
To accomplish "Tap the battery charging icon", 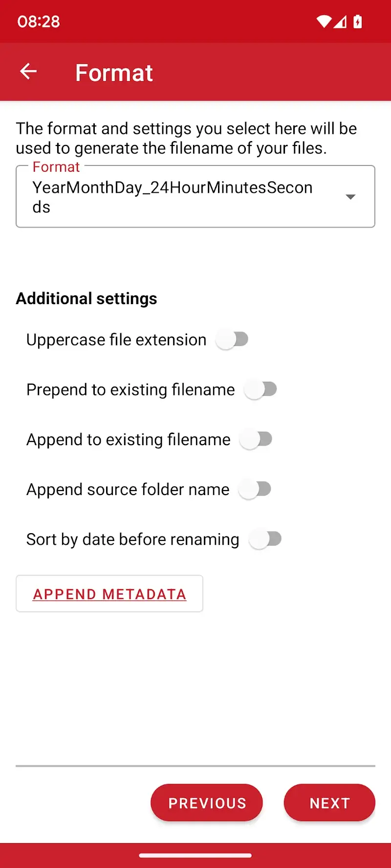I will 358,21.
